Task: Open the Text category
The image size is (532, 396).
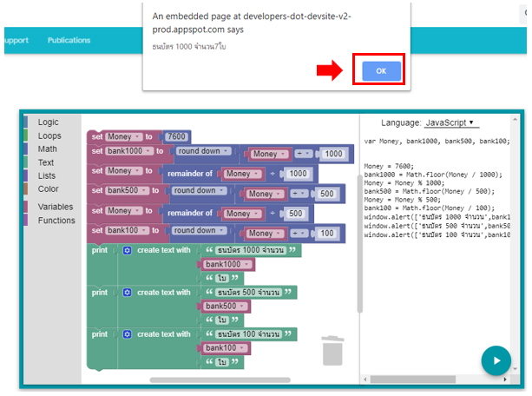Action: coord(46,162)
